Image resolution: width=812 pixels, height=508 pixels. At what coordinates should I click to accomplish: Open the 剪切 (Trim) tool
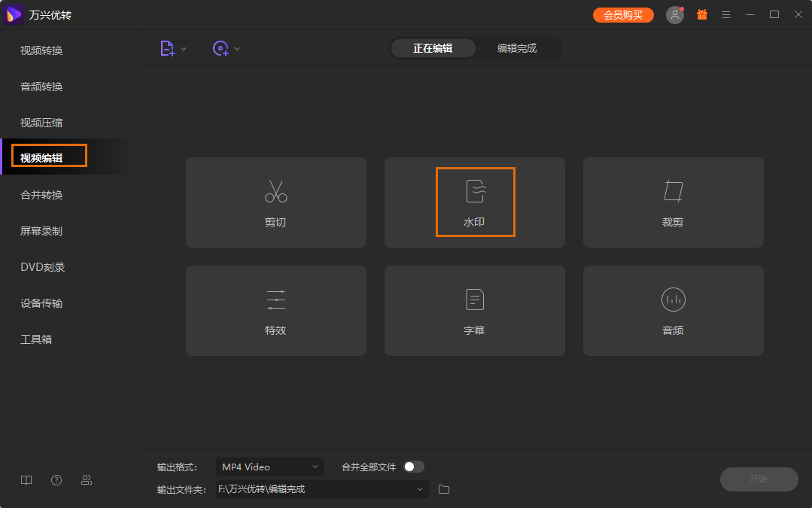(275, 202)
